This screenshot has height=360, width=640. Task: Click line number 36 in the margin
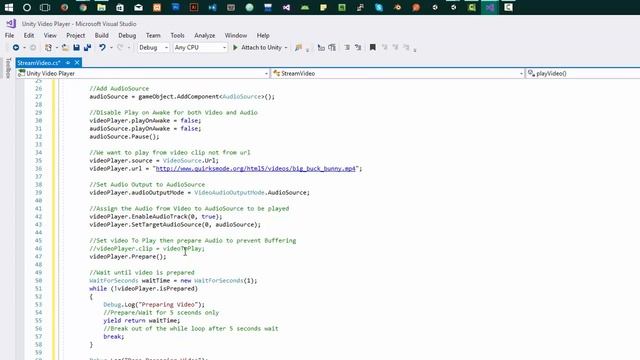tap(38, 169)
